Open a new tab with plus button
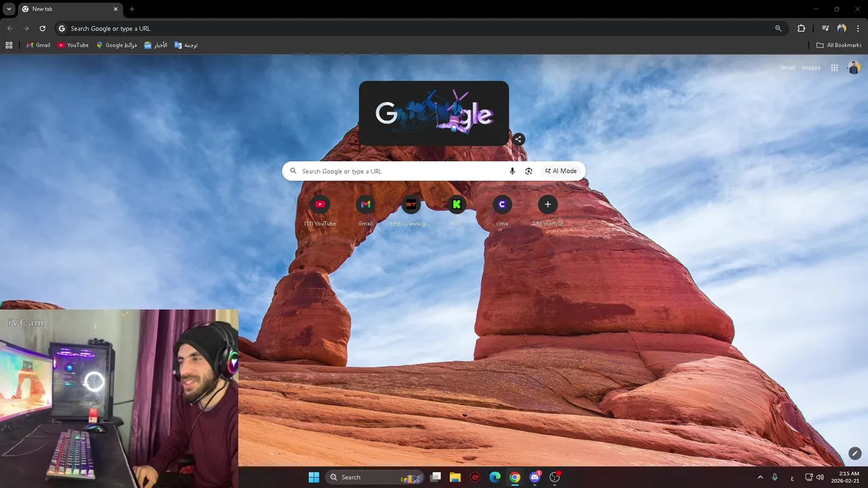This screenshot has height=488, width=868. point(132,9)
